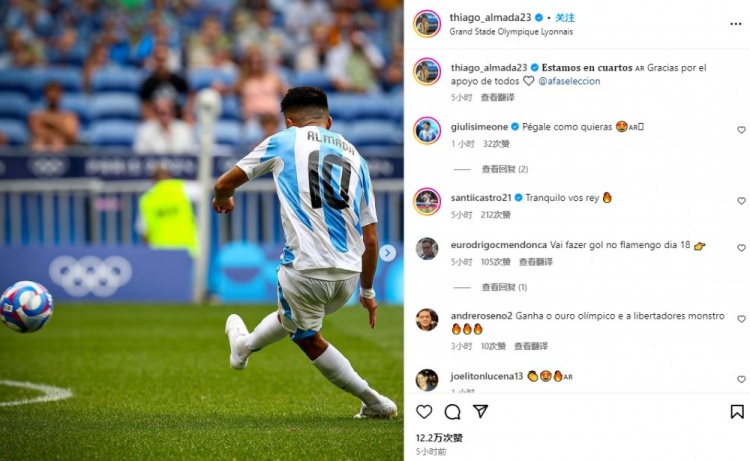
Task: Expand the one reply under eurodrigocmendonca's comment
Action: pyautogui.click(x=504, y=287)
